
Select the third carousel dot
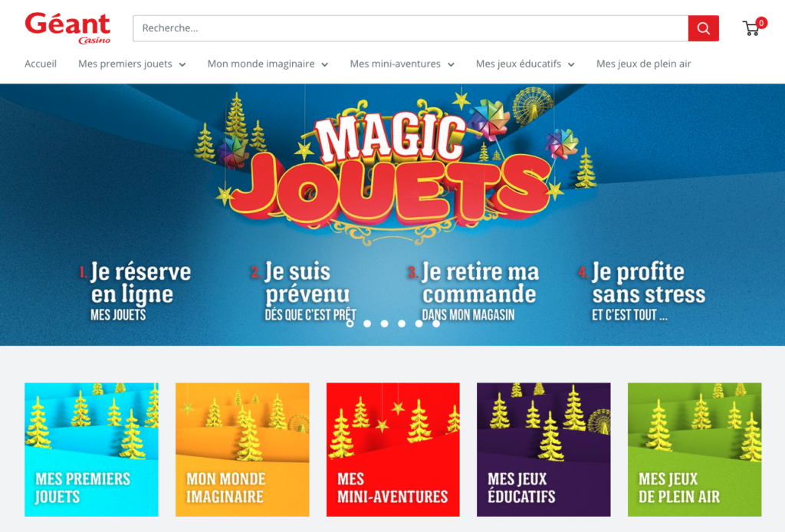coord(385,323)
